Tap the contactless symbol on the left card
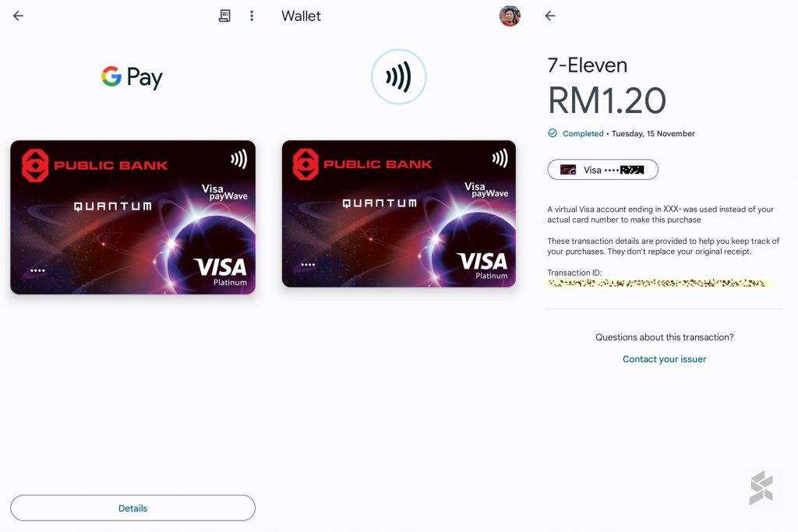The height and width of the screenshot is (532, 798). point(238,159)
